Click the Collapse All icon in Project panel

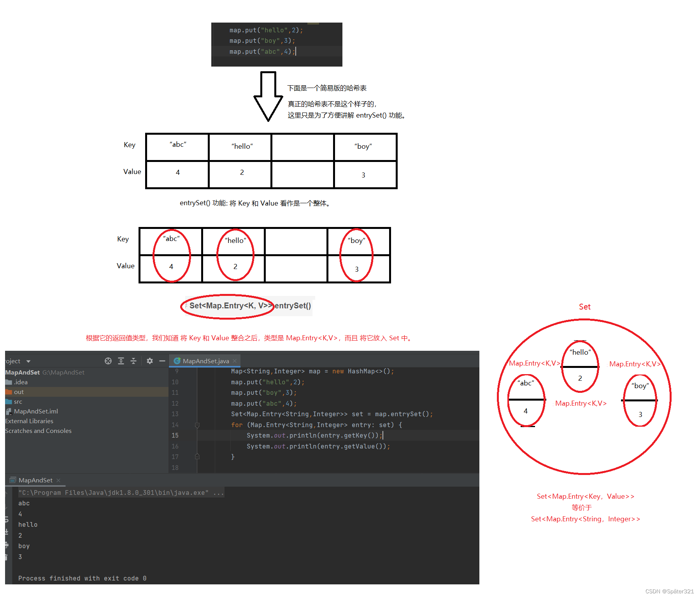[133, 361]
